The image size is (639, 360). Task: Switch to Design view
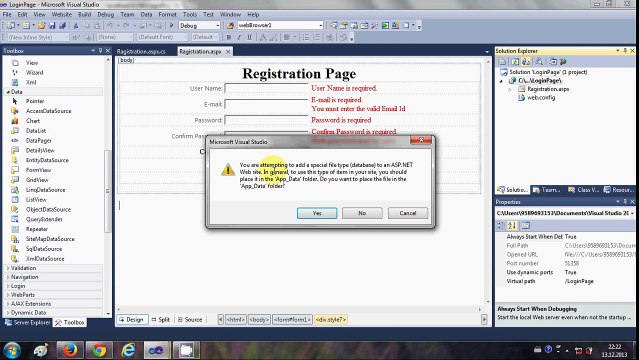click(x=131, y=320)
